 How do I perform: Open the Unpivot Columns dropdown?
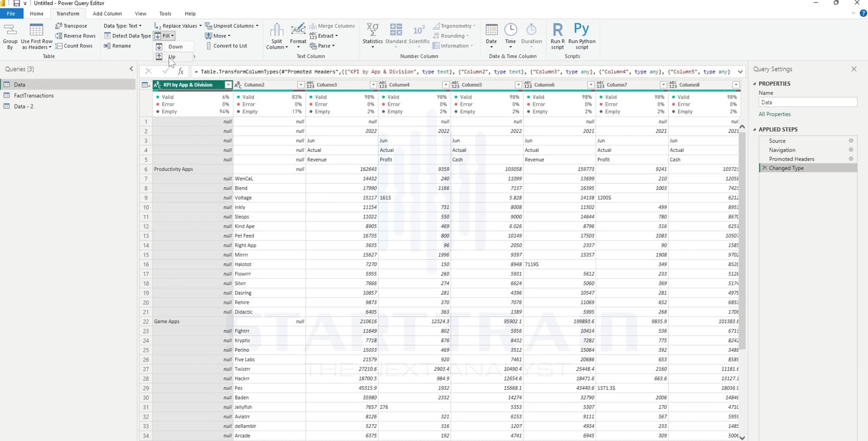pyautogui.click(x=232, y=26)
